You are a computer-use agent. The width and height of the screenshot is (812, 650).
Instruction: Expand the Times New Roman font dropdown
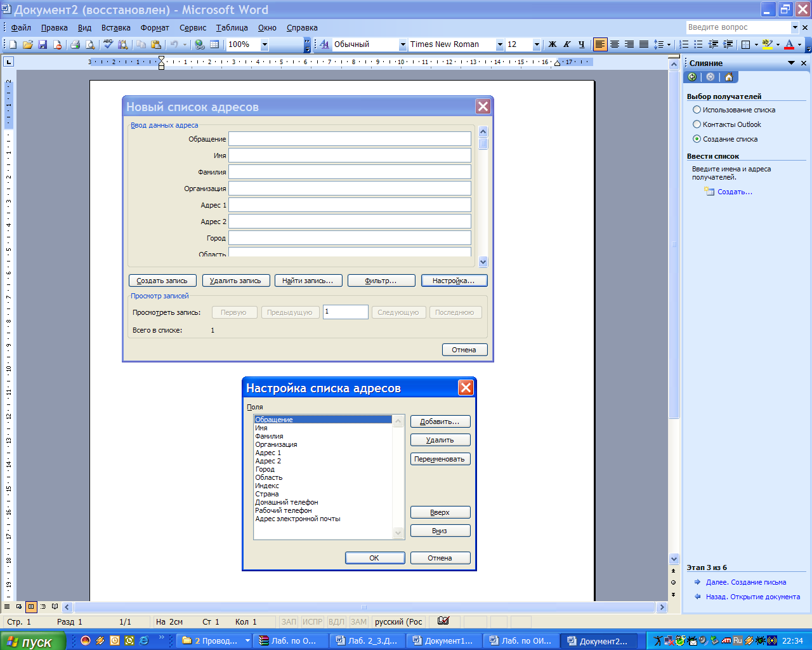(x=499, y=44)
